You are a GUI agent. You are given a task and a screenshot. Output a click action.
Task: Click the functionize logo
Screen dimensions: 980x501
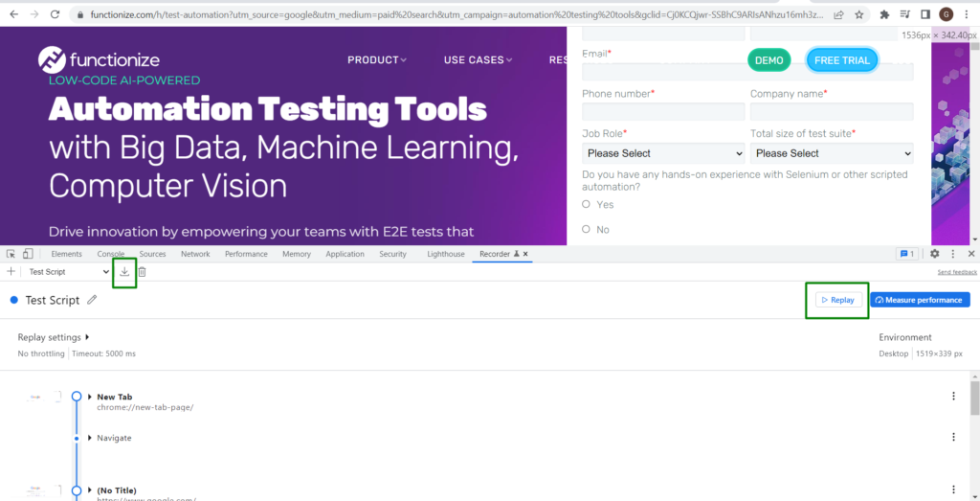[x=99, y=60]
